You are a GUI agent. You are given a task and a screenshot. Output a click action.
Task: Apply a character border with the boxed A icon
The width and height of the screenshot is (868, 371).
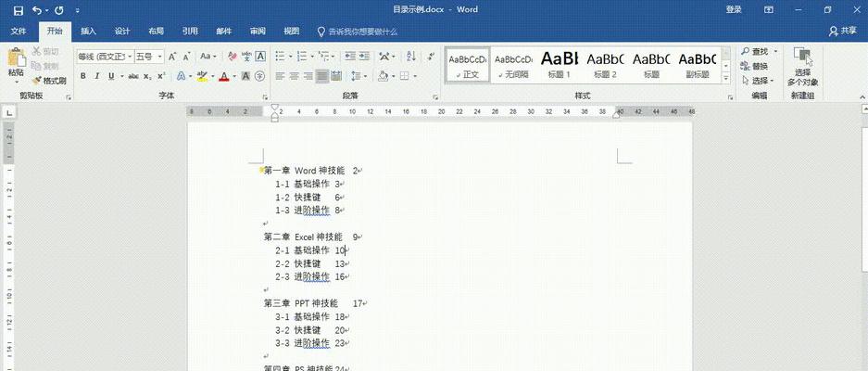coord(260,57)
